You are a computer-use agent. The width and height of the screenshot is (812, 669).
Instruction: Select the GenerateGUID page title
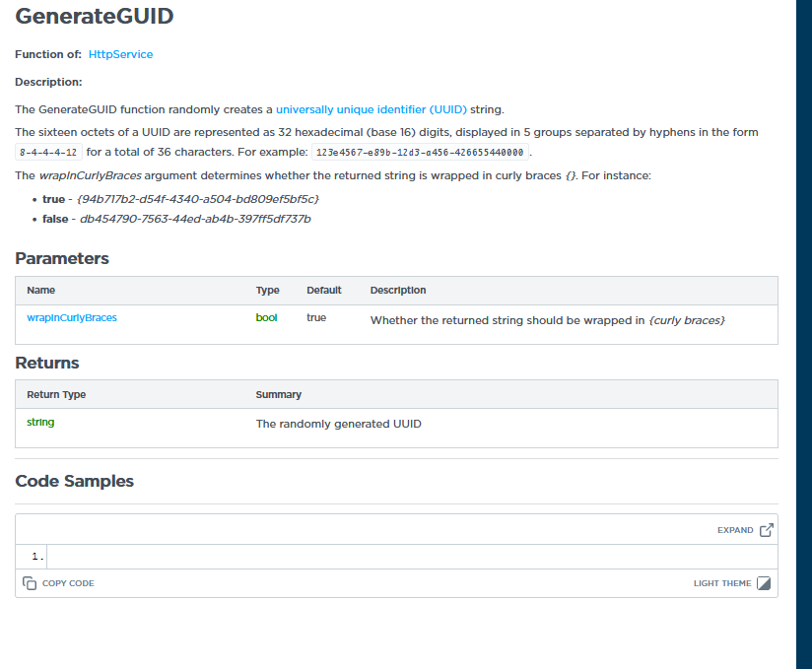tap(95, 17)
